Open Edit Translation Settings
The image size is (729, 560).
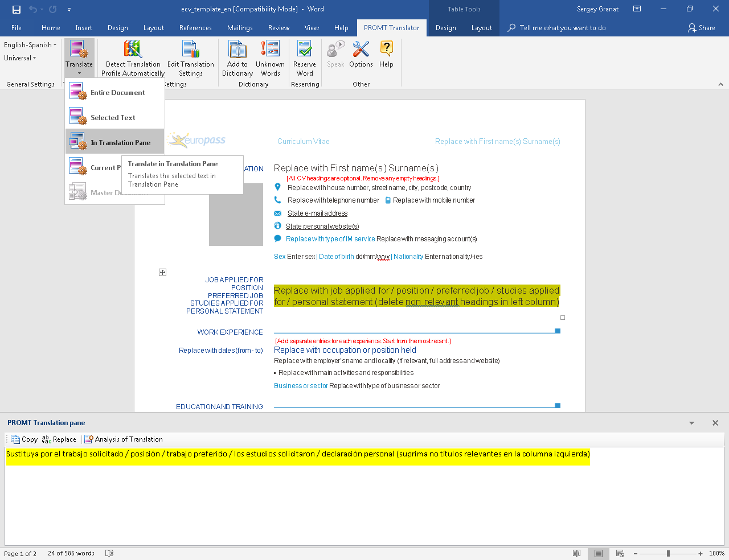click(x=191, y=57)
